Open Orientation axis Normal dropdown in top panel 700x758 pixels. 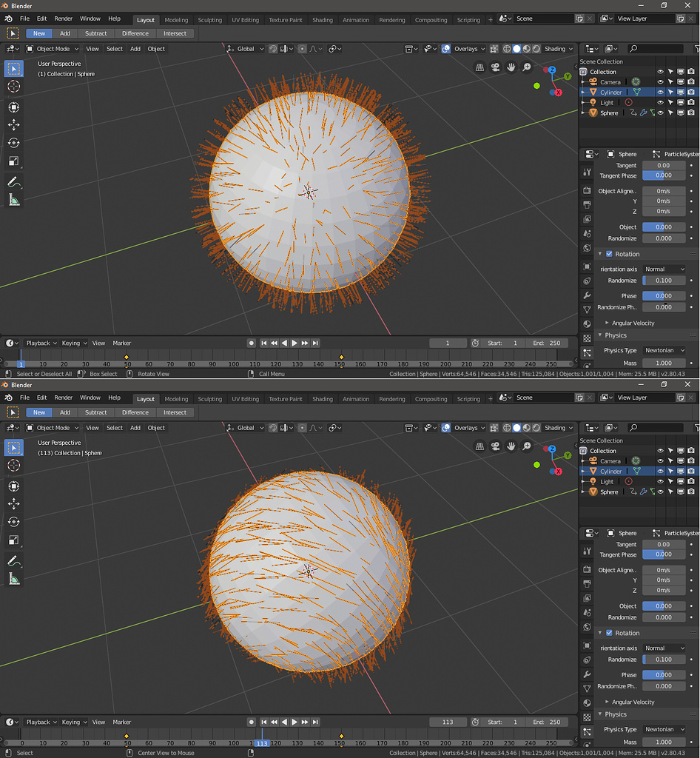(664, 269)
